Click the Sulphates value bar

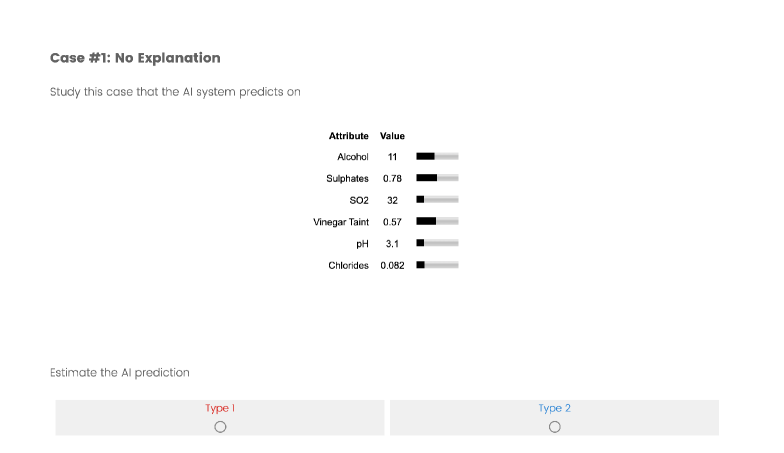click(437, 178)
